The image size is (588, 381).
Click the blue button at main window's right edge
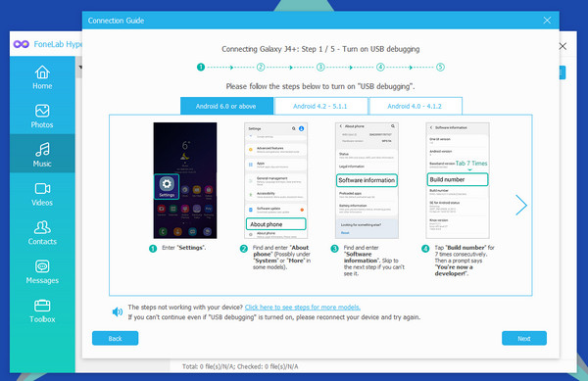click(562, 72)
